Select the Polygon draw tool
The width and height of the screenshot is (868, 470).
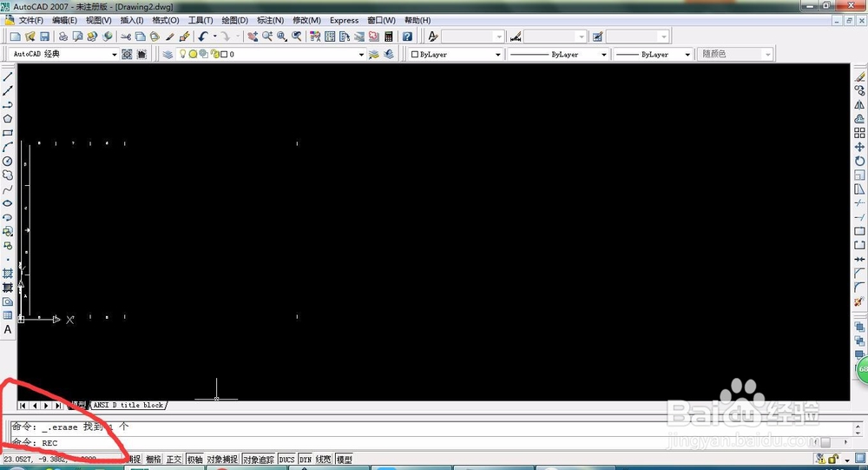8,119
